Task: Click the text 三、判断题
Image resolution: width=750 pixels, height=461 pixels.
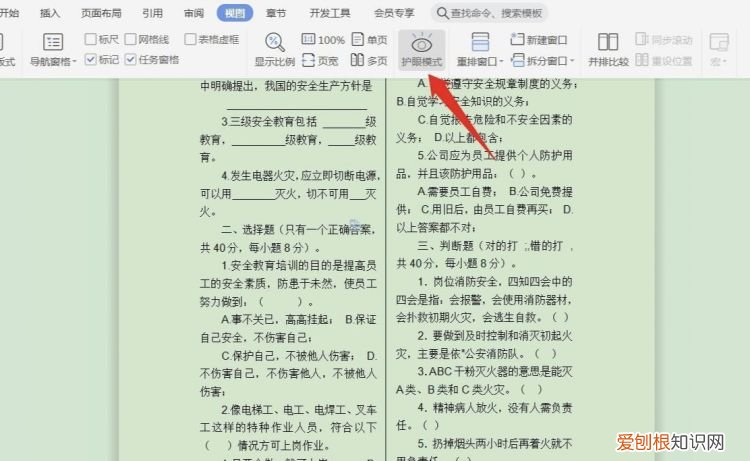Action: coord(443,246)
